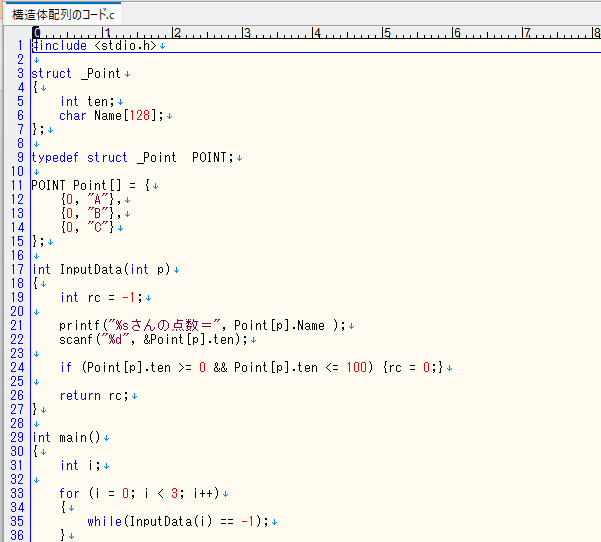Click the "%sさんの点数=" string literal
601x542 pixels.
point(160,325)
